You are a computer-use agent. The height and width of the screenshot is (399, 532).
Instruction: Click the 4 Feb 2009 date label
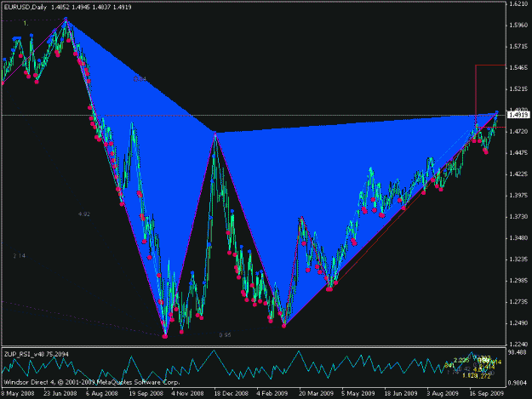(272, 394)
